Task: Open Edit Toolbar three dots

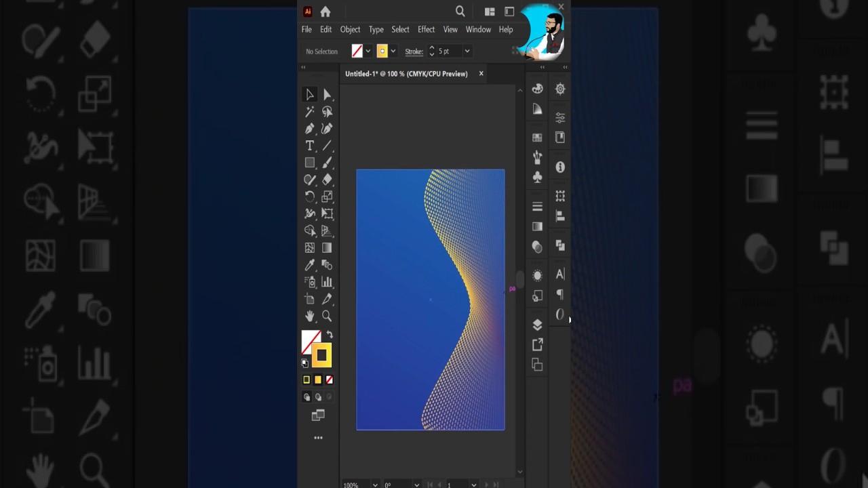Action: tap(318, 438)
